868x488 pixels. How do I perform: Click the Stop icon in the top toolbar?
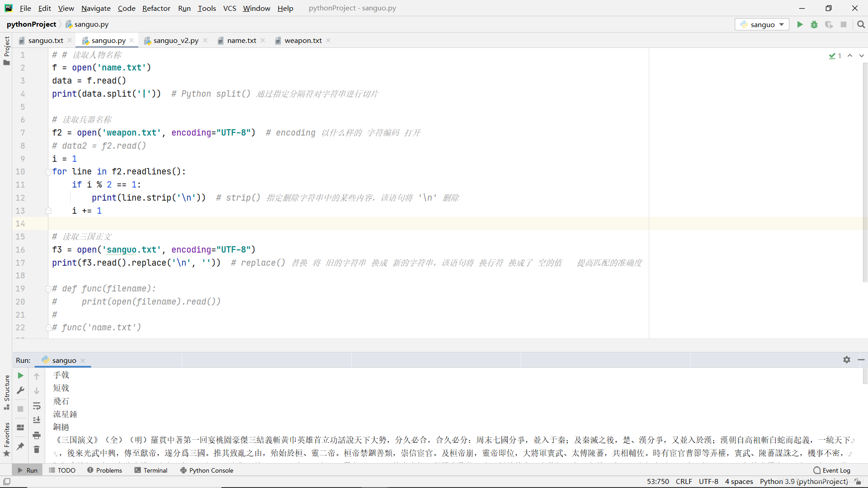[x=844, y=24]
